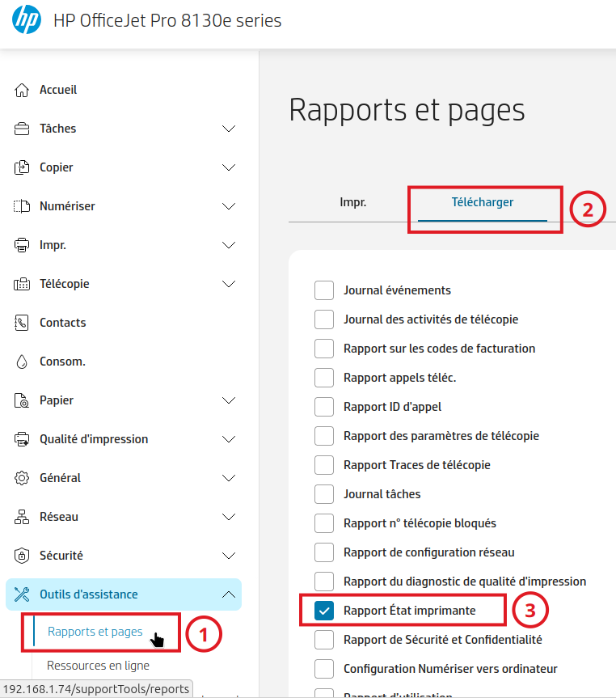The width and height of the screenshot is (616, 698).
Task: Tick the Journal tâches checkbox
Action: click(x=324, y=494)
